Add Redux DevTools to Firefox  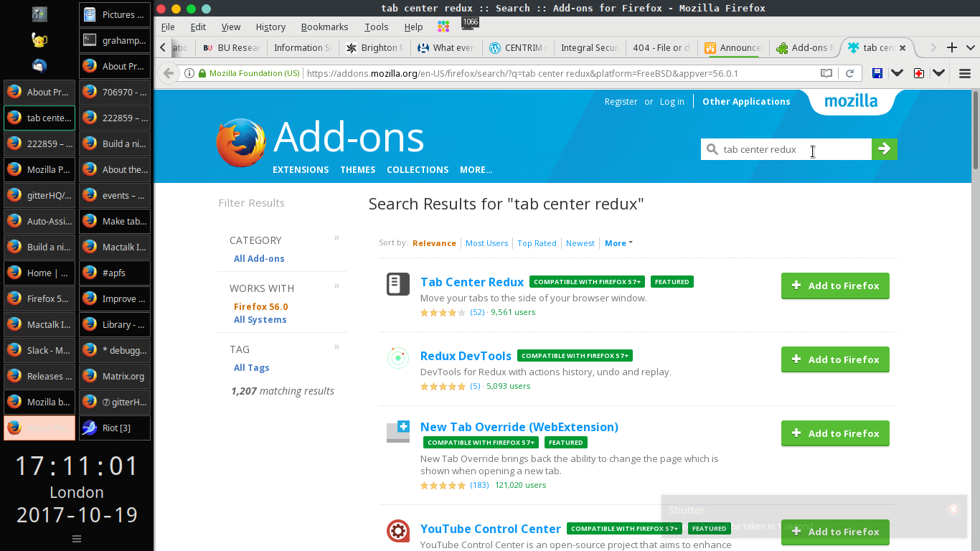coord(835,359)
